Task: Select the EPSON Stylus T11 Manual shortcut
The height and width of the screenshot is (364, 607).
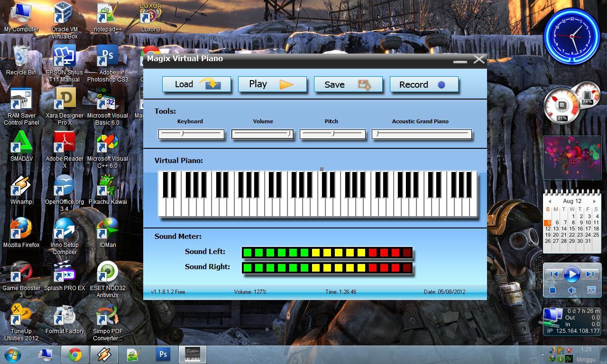Action: pos(64,64)
